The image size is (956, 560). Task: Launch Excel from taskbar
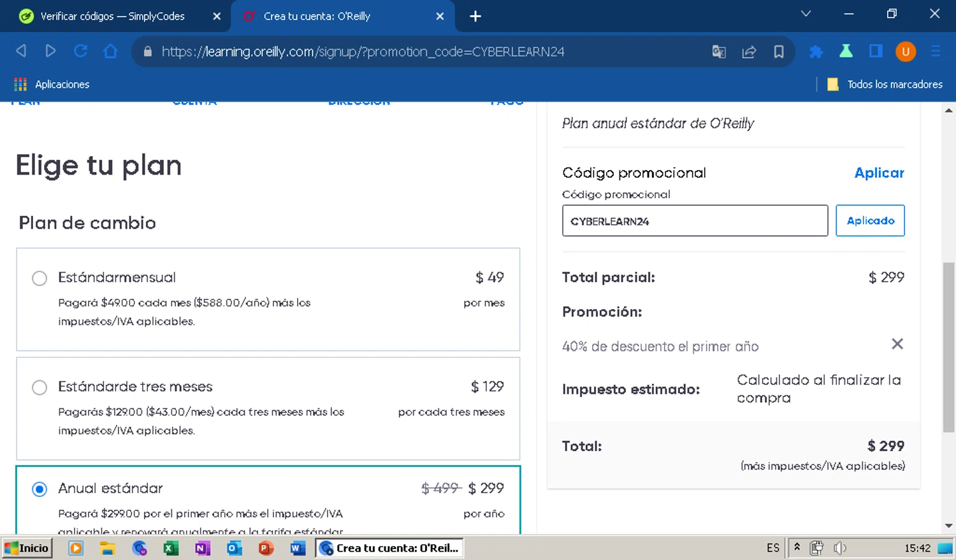(x=171, y=548)
